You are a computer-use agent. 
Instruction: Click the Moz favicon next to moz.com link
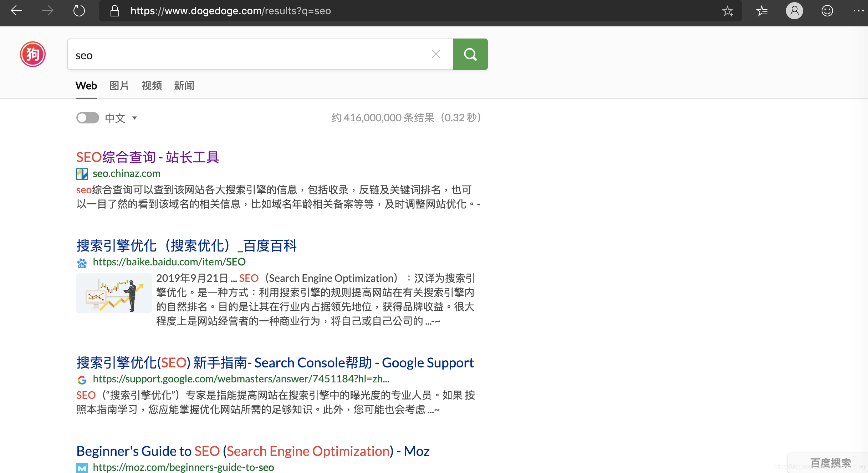click(82, 467)
